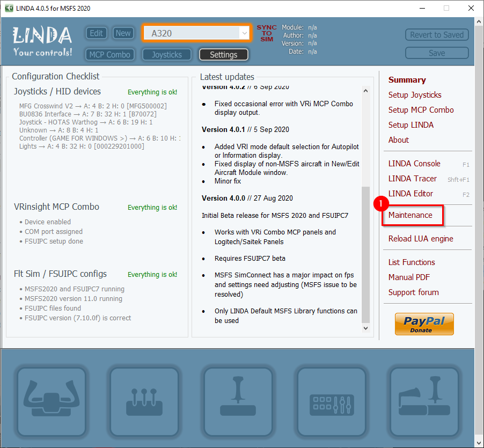Open Maintenance link
The image size is (484, 448).
coord(410,215)
